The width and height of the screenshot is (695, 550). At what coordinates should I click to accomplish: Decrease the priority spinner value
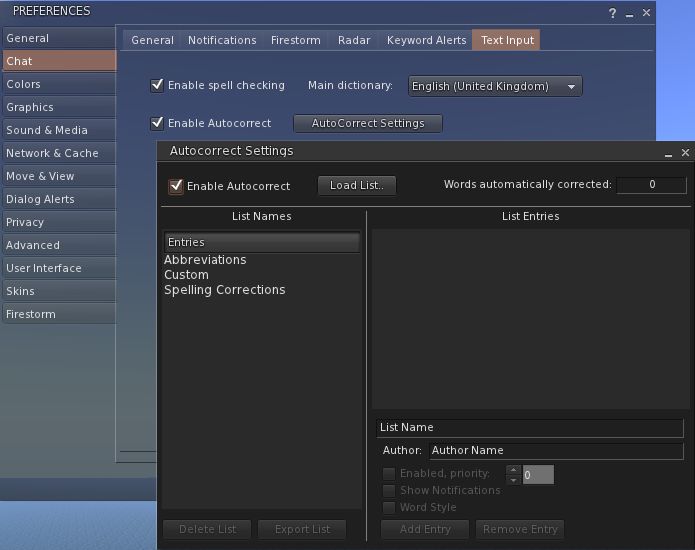click(513, 479)
